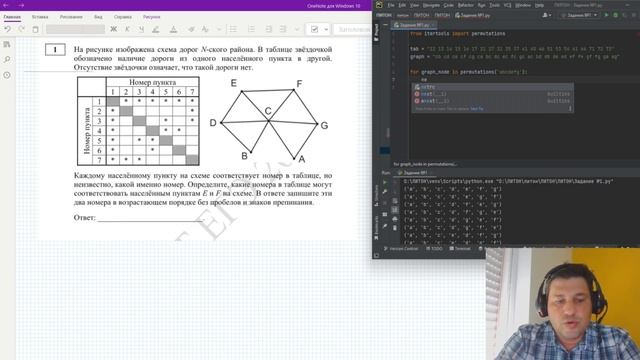Open the Help menu in PyCharm
Image resolution: width=640 pixels, height=360 pixels.
[x=539, y=5]
